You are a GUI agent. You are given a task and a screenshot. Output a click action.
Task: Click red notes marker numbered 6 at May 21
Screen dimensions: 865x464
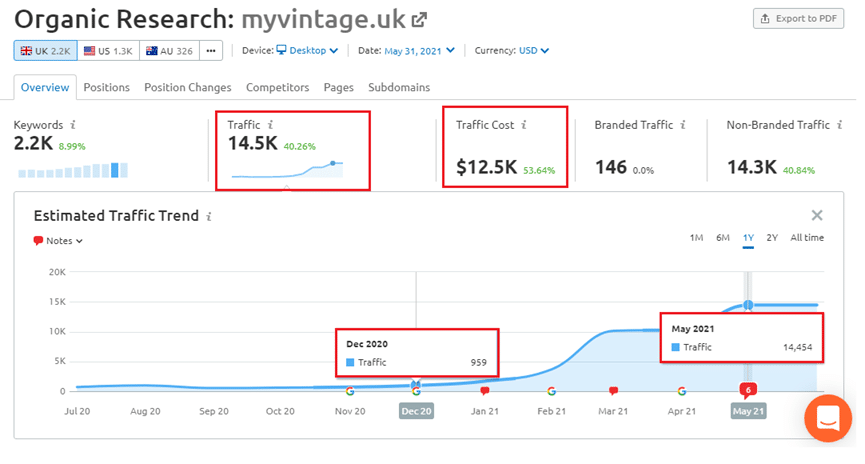[748, 390]
